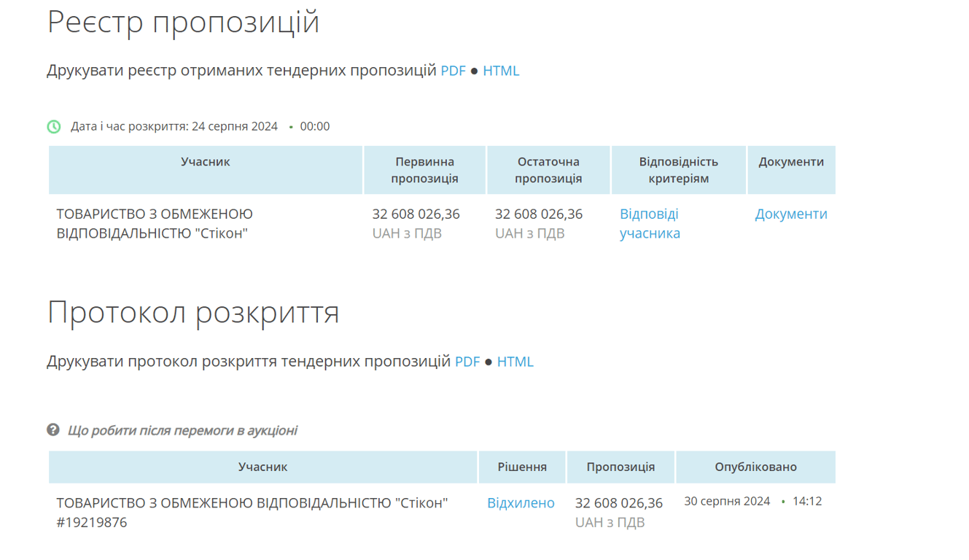The image size is (969, 560).
Task: Open PDF of the disclosure protocol
Action: [467, 362]
